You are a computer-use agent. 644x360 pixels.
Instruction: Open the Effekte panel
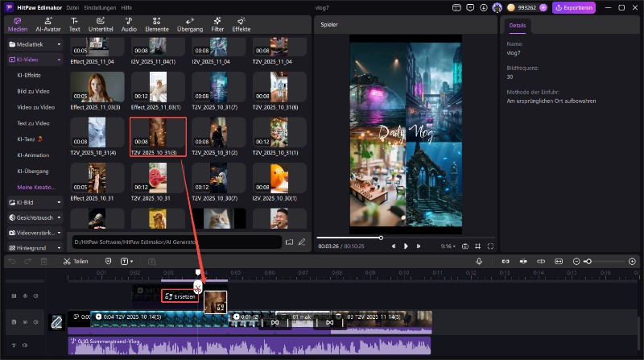tap(242, 23)
